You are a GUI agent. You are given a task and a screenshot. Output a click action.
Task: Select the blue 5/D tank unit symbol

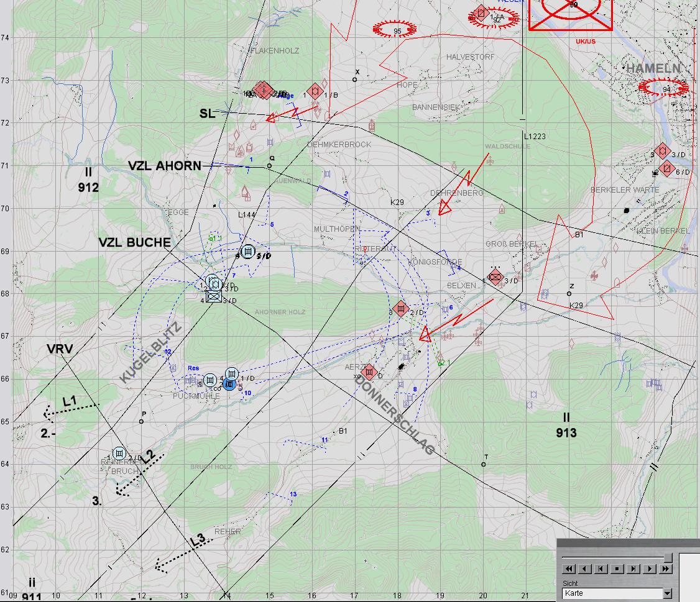pos(248,252)
